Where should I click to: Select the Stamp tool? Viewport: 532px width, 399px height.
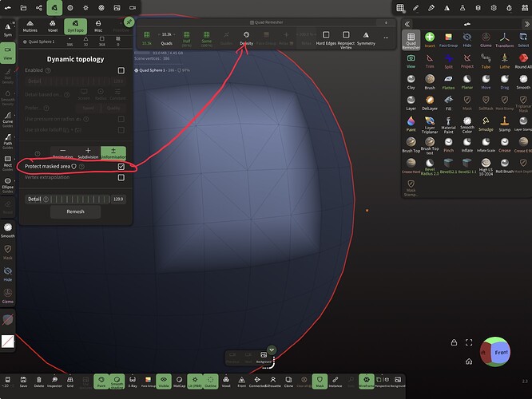[x=505, y=124]
